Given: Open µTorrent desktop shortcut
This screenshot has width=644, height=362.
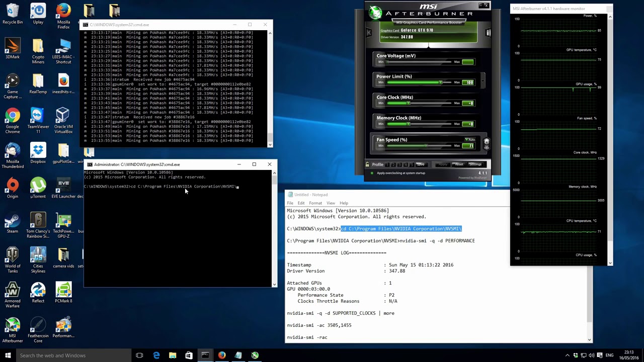Looking at the screenshot, I should click(x=38, y=188).
